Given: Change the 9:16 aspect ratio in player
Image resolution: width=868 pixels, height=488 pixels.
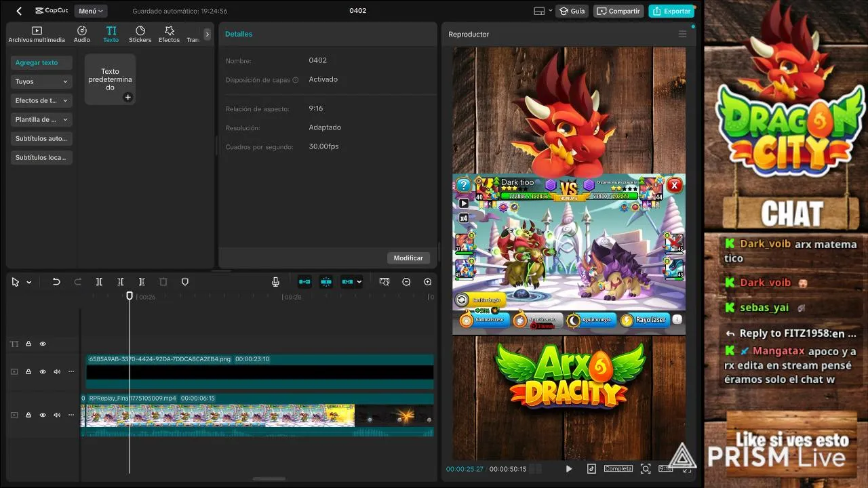Looking at the screenshot, I should coord(666,468).
